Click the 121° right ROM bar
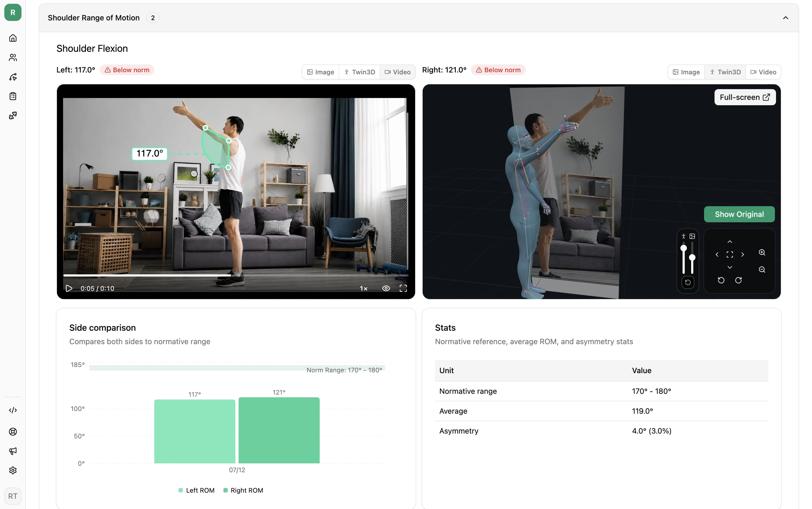Screen dimensions: 812x509 (279, 430)
